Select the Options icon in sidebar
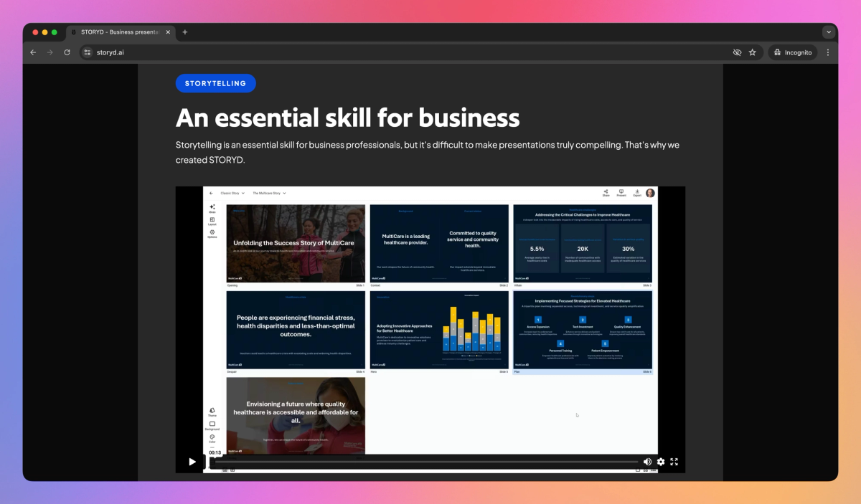The height and width of the screenshot is (504, 861). 212,234
